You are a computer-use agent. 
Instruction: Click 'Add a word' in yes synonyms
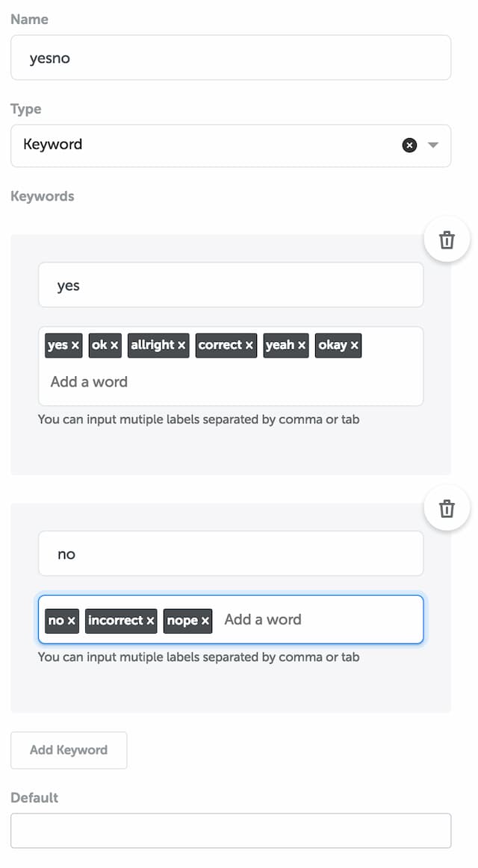tap(89, 381)
